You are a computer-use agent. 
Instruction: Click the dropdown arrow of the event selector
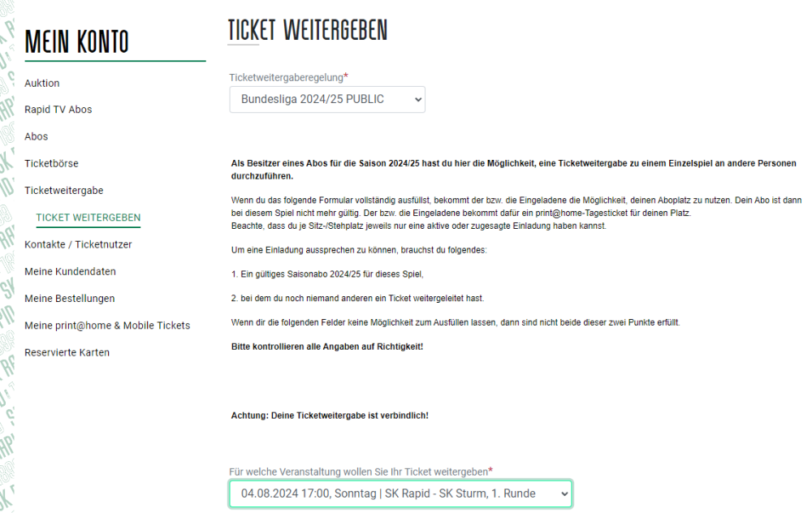[x=561, y=494]
